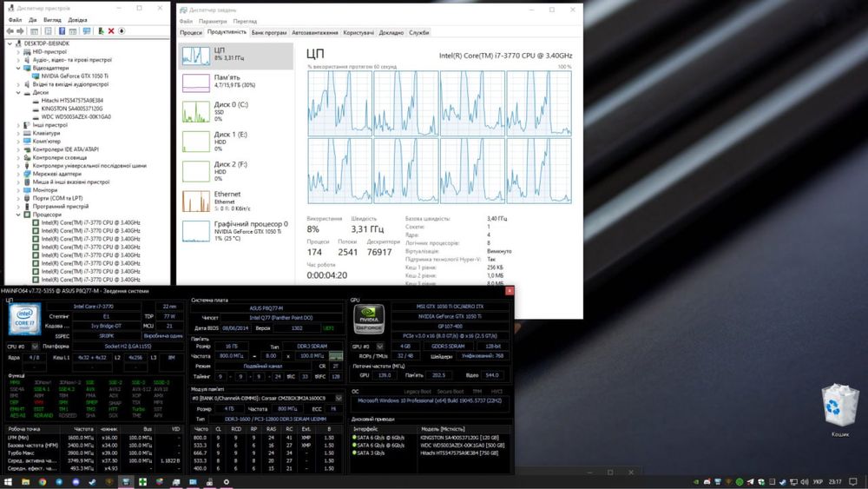Open the GPU #0 dropdown in HWiNFO

point(380,347)
